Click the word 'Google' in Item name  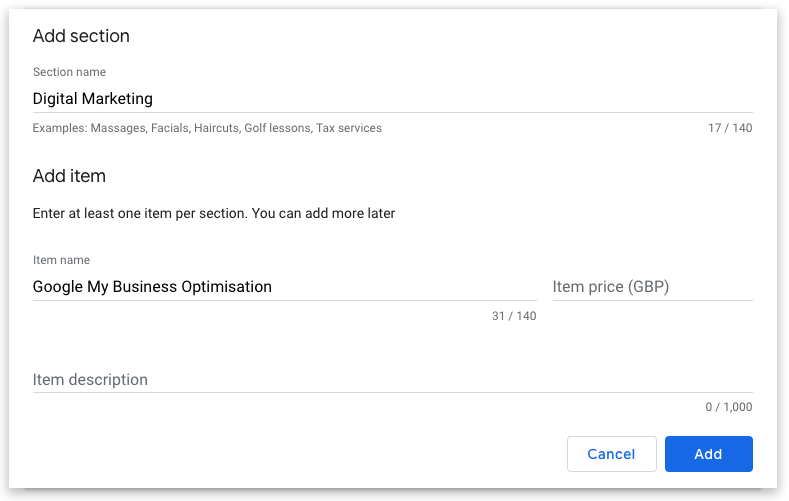click(x=58, y=287)
